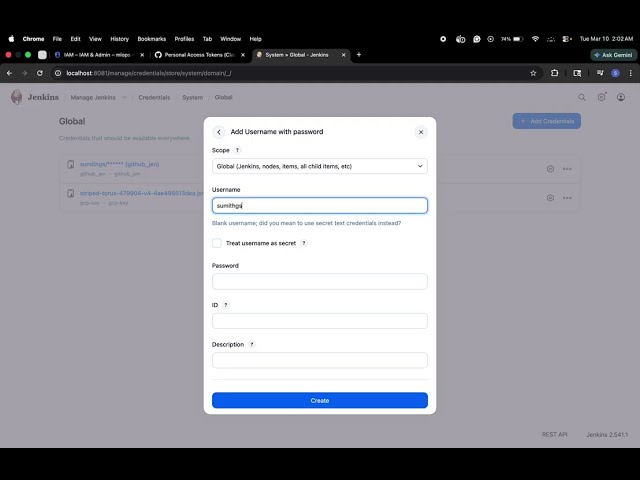Click the Ask Gemini button

pyautogui.click(x=613, y=55)
